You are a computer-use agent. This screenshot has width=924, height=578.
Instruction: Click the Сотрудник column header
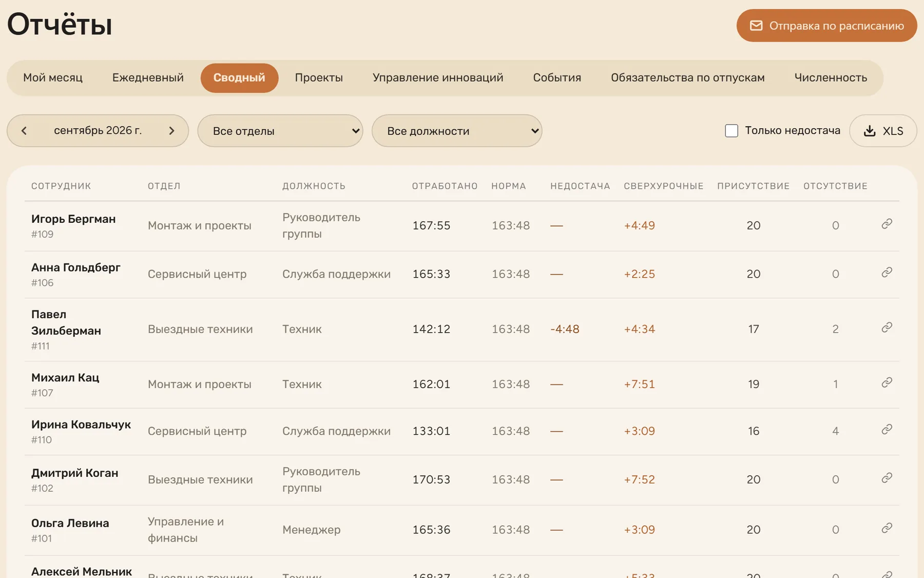tap(61, 186)
